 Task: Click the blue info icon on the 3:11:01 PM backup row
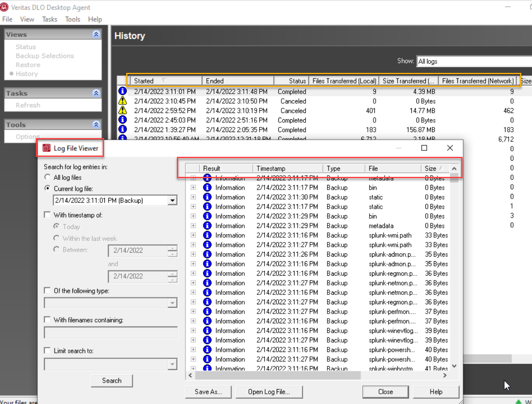click(x=123, y=91)
